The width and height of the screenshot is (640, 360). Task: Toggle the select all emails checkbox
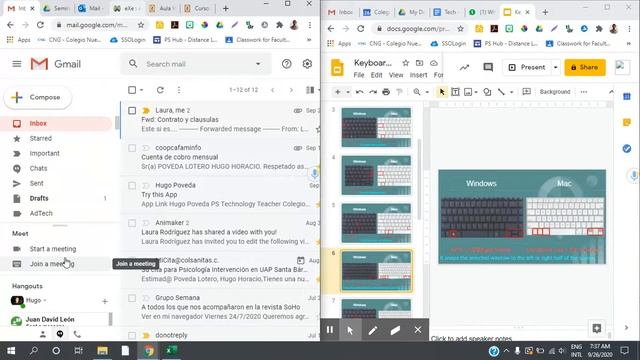click(132, 90)
